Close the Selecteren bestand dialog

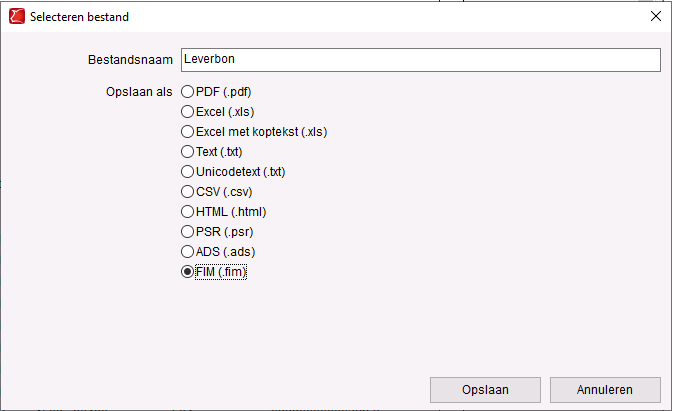655,16
